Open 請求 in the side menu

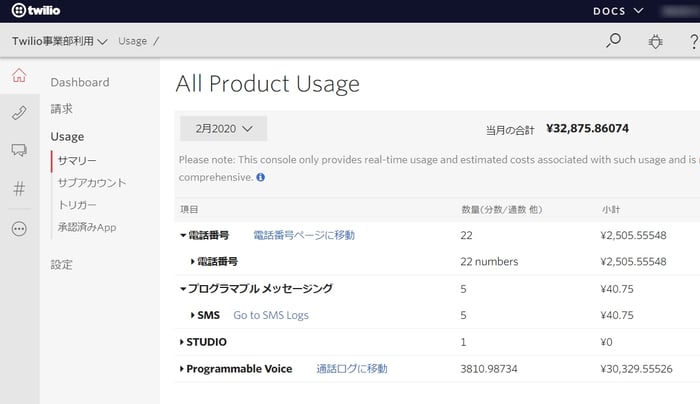62,109
